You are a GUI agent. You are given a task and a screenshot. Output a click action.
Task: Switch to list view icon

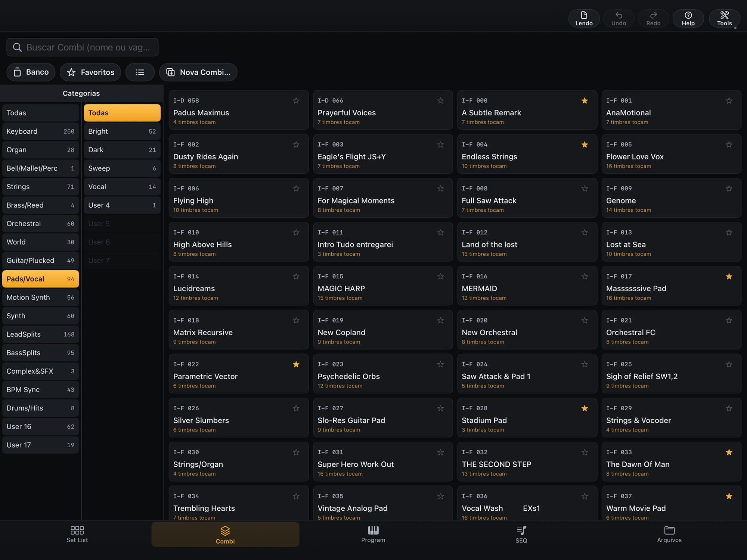pos(140,72)
